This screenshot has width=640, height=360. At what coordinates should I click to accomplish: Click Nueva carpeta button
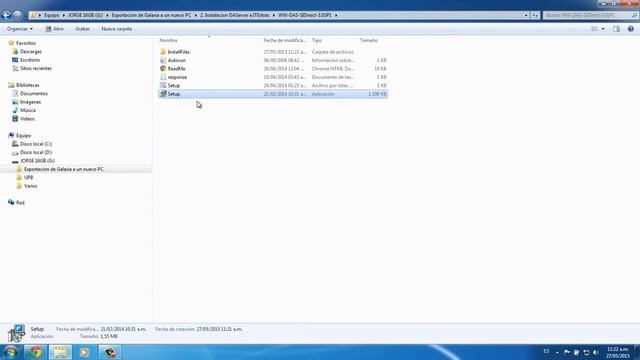pos(117,29)
